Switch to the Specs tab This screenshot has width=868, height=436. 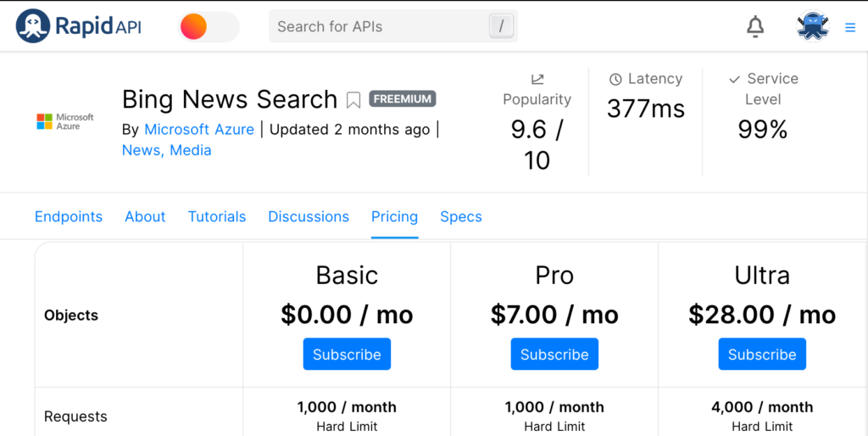(x=461, y=216)
